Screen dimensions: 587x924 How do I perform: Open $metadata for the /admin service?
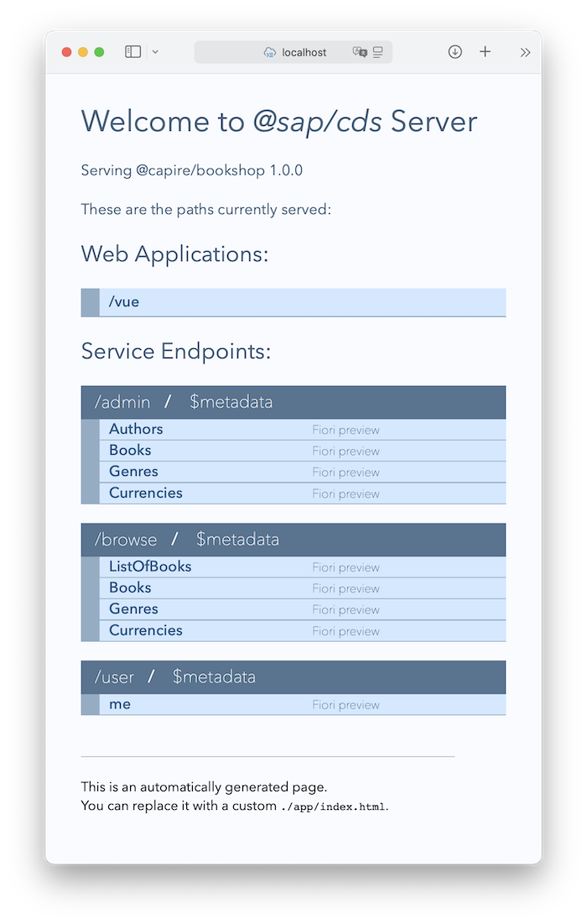pos(231,402)
